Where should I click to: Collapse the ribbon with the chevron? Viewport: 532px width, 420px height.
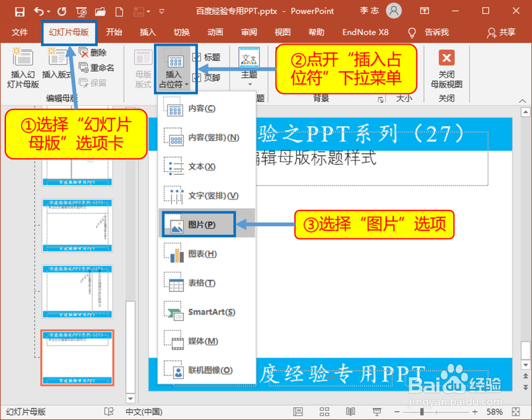522,101
